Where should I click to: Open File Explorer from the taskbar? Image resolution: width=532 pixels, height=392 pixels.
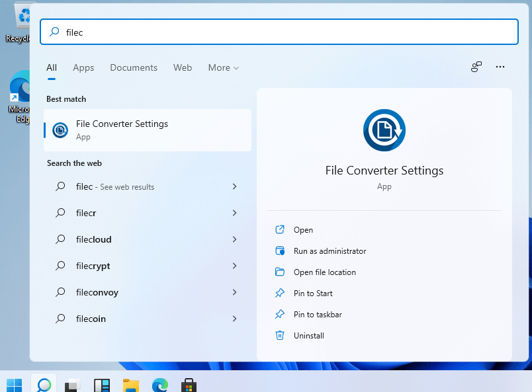point(131,385)
